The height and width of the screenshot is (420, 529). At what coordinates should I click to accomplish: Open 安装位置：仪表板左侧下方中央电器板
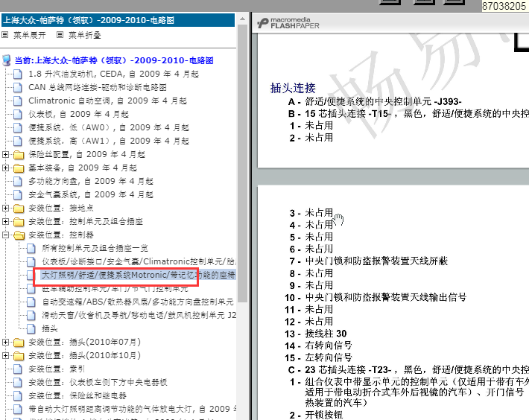click(x=98, y=382)
